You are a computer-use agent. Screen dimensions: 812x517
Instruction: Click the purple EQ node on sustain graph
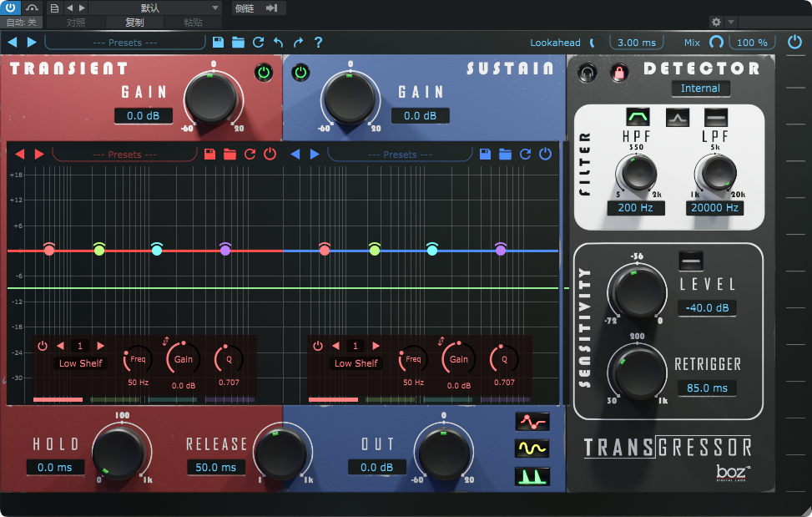pyautogui.click(x=500, y=250)
